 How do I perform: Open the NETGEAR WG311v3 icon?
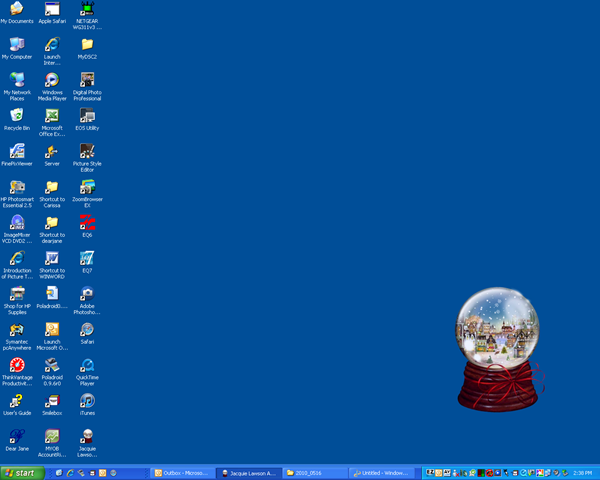87,15
